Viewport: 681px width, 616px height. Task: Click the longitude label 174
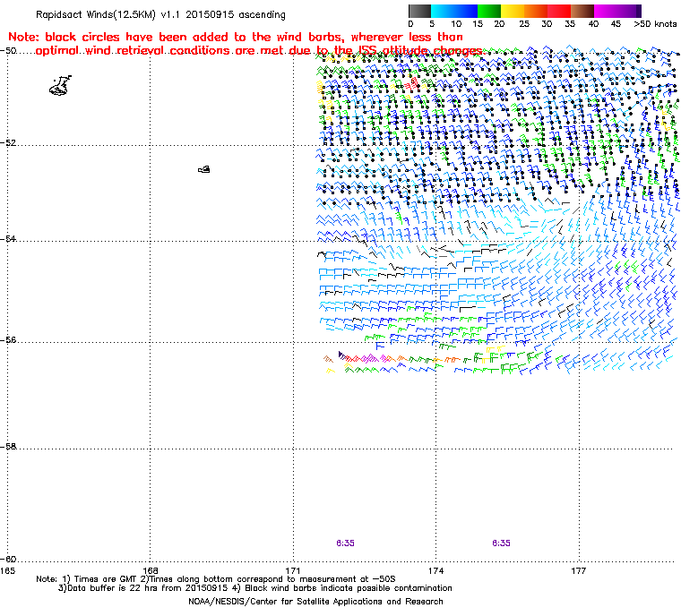[436, 570]
